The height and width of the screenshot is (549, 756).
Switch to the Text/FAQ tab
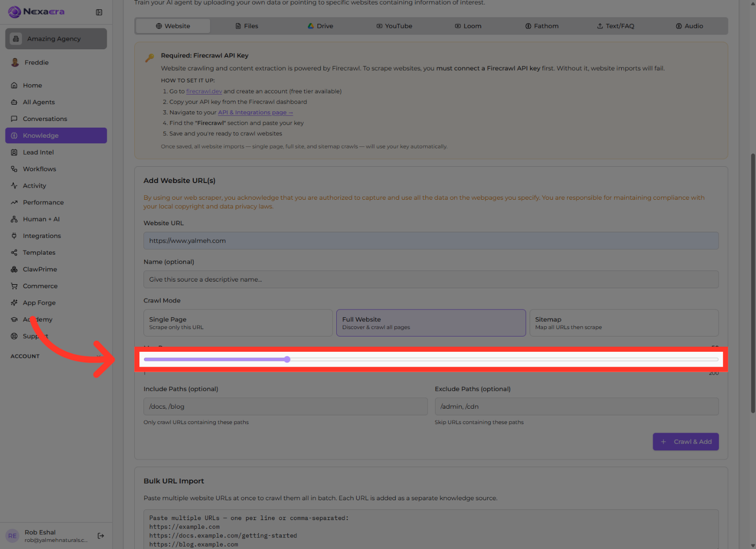click(616, 26)
